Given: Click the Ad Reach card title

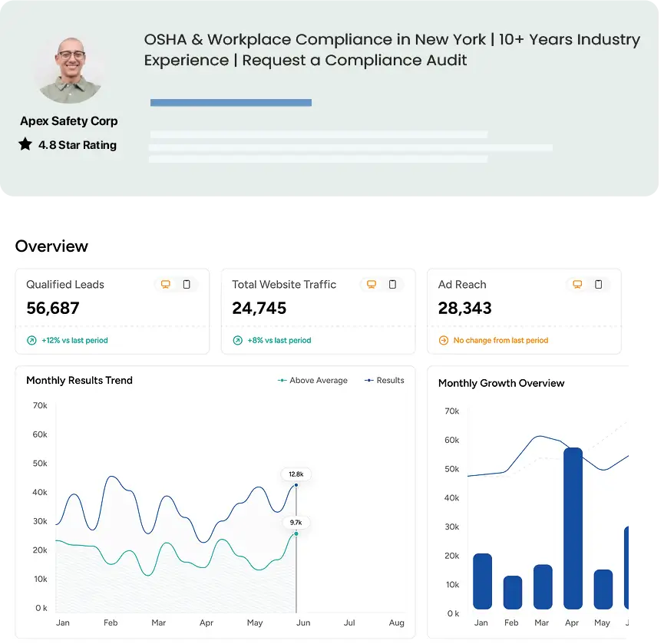Looking at the screenshot, I should [462, 285].
